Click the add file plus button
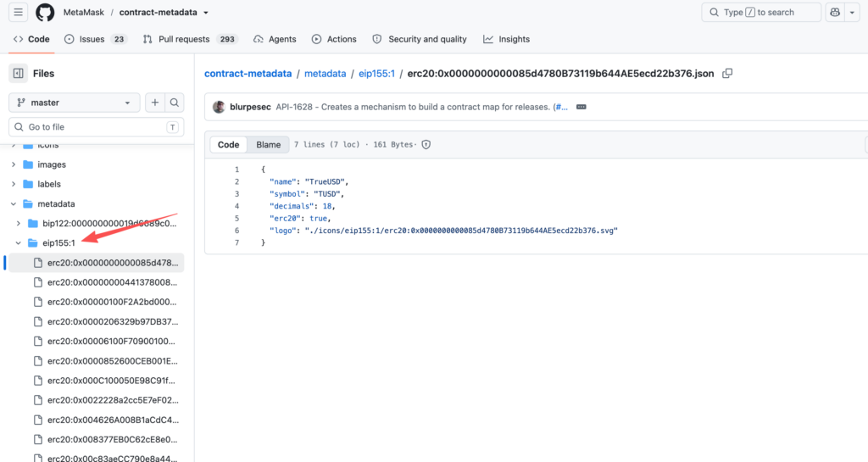 [x=155, y=103]
